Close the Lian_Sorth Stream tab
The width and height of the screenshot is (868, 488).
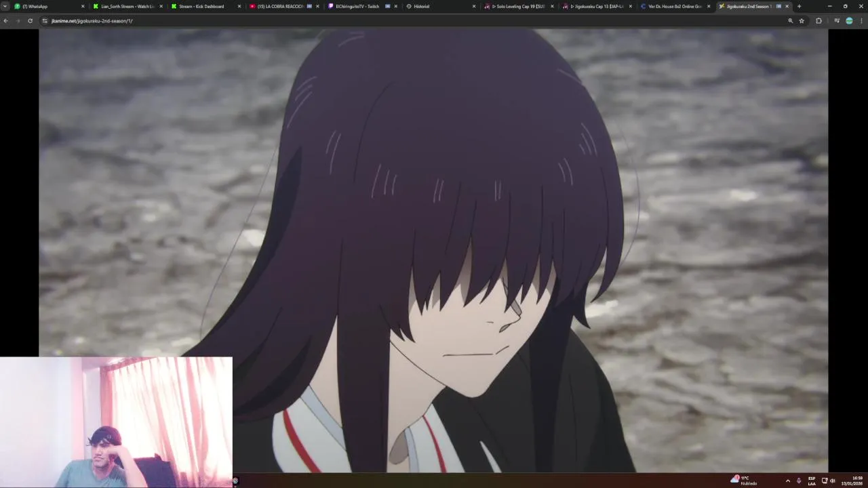(x=161, y=6)
